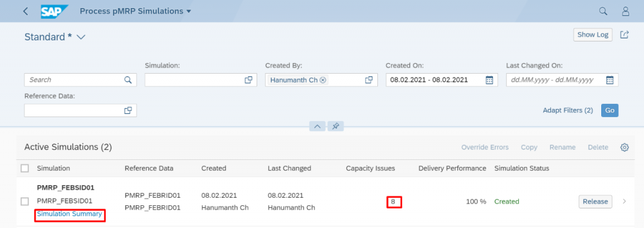
Task: Click the 100 % delivery performance value
Action: point(476,202)
